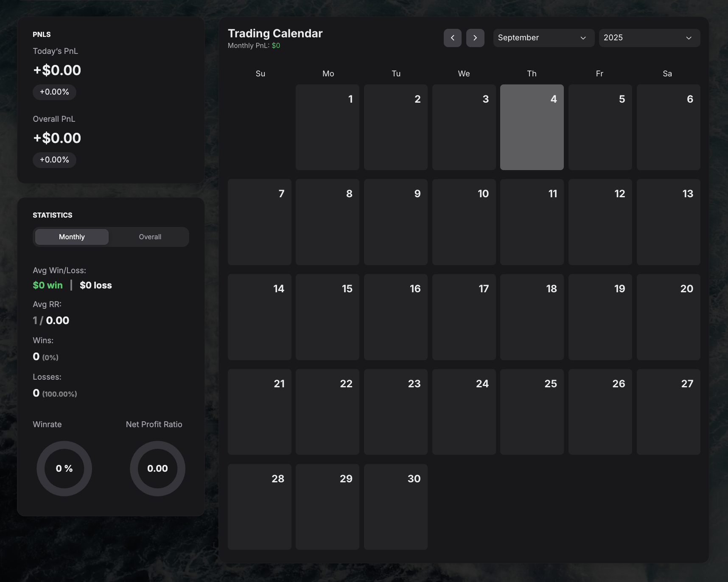Open the 2025 year dropdown

[649, 38]
